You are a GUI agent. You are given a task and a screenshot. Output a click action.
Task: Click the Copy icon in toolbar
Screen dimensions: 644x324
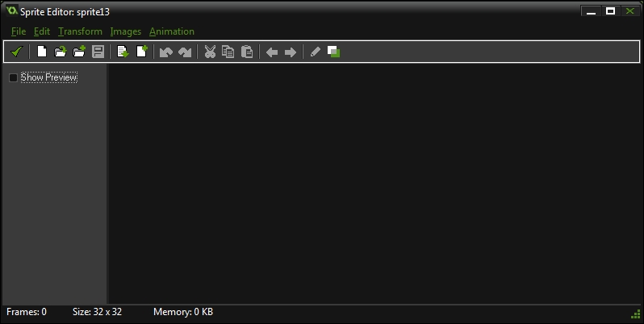(228, 52)
